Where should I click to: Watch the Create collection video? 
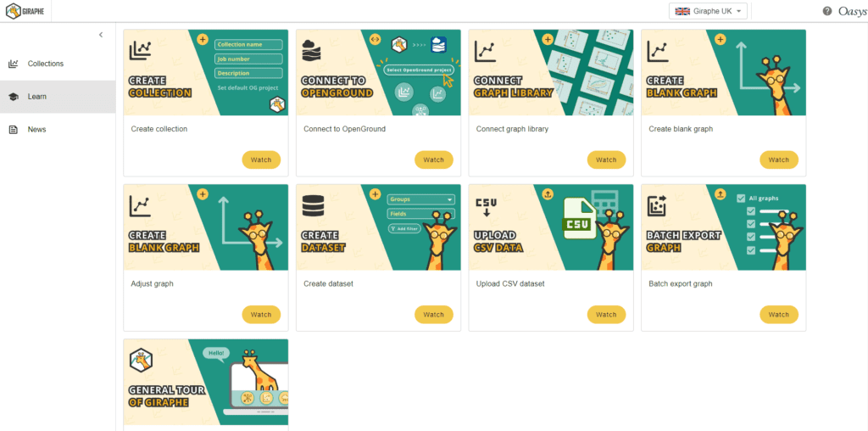(x=261, y=160)
